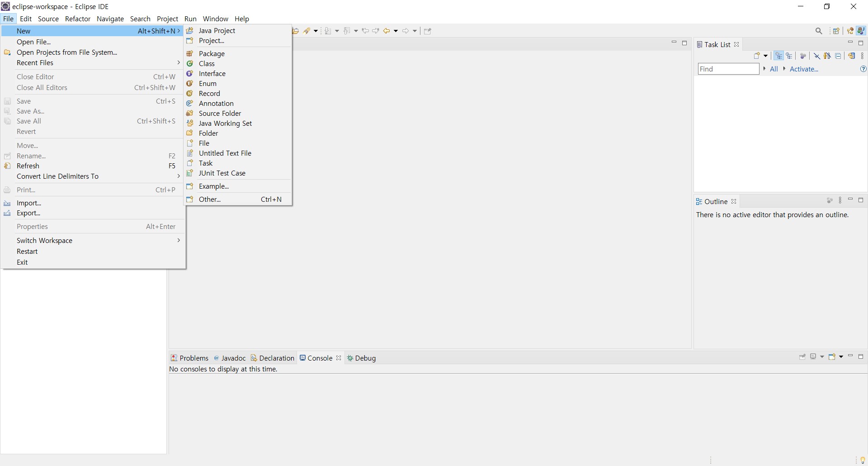Click Last Edit Location arrow icon
This screenshot has width=868, height=466.
[x=365, y=31]
